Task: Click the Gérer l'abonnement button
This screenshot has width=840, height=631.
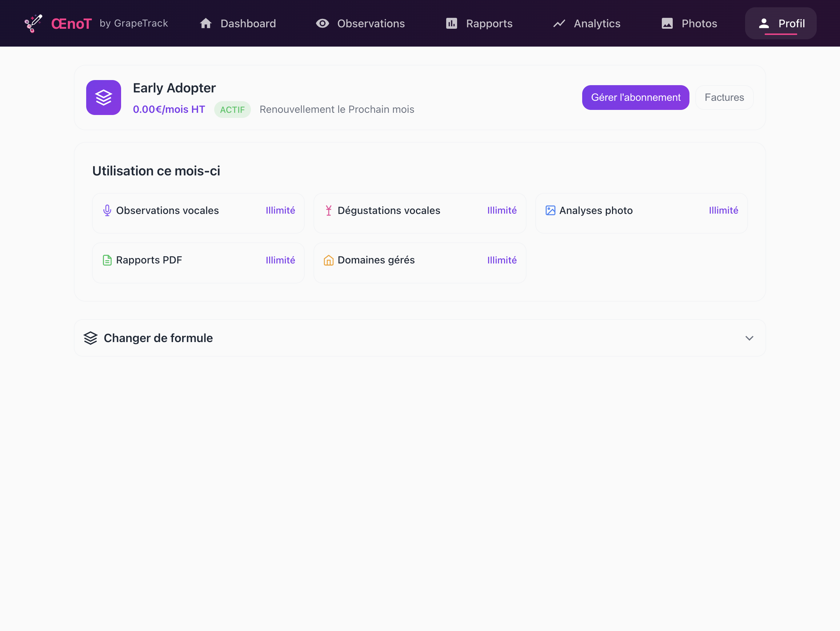Action: (x=636, y=97)
